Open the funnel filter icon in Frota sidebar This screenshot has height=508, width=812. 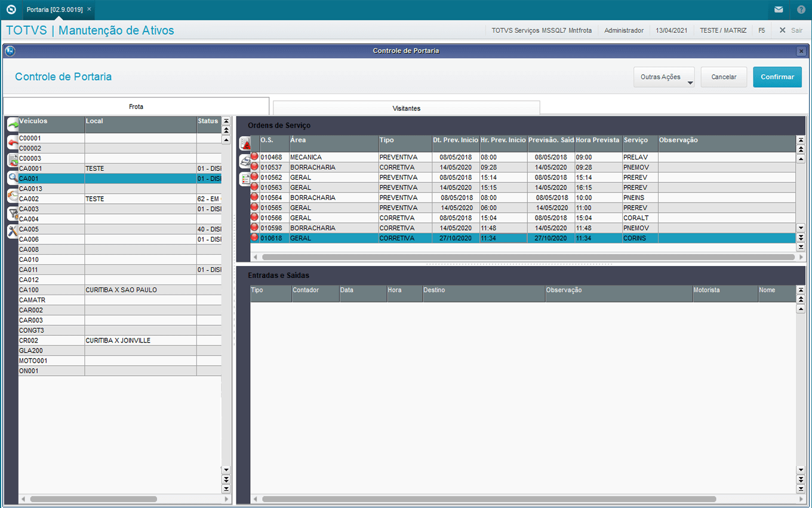click(x=13, y=213)
